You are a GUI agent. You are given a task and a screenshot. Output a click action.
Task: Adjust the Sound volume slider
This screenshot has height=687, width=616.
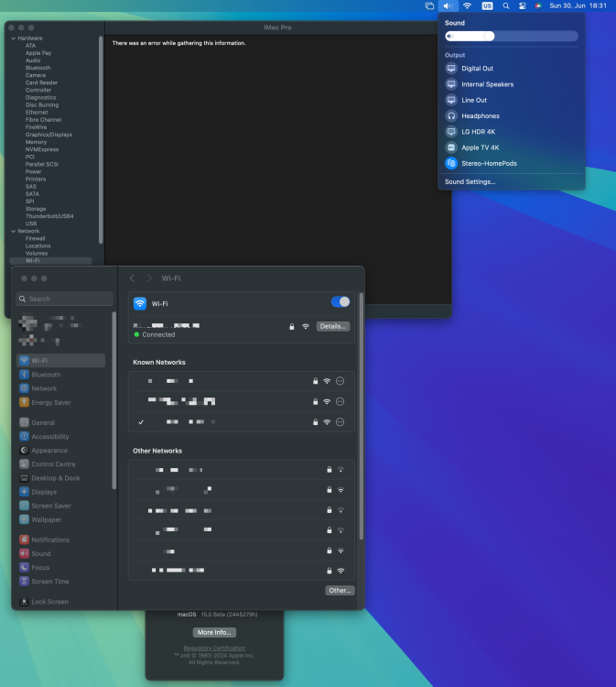(x=512, y=37)
